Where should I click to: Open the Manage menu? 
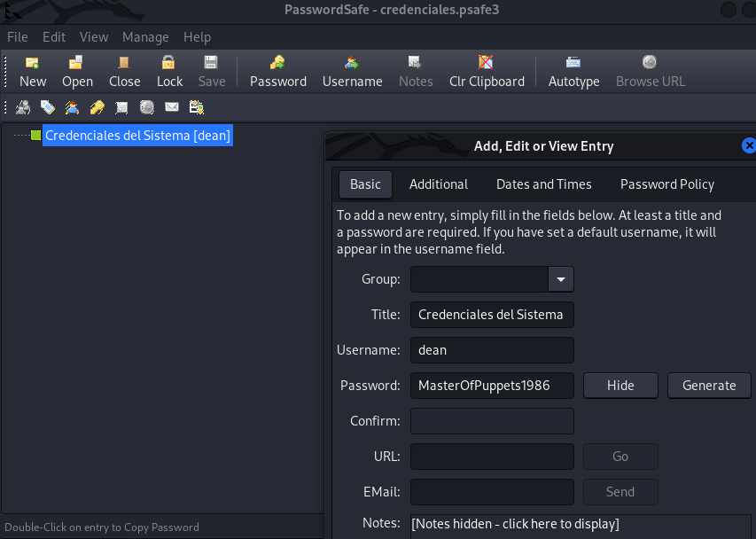(145, 36)
